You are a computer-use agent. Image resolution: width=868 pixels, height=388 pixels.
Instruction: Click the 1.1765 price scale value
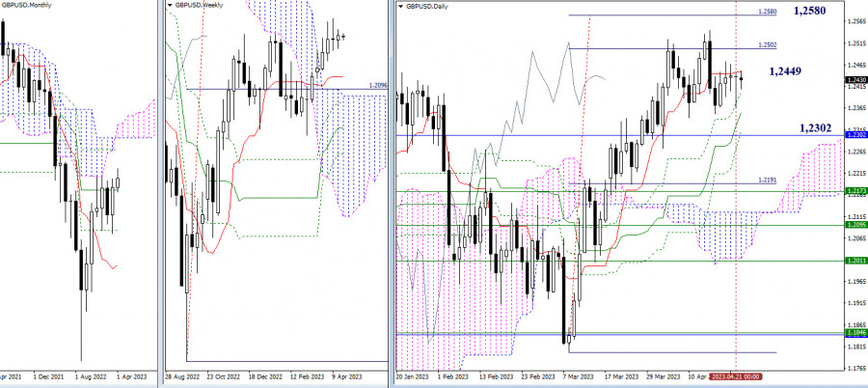coord(857,368)
